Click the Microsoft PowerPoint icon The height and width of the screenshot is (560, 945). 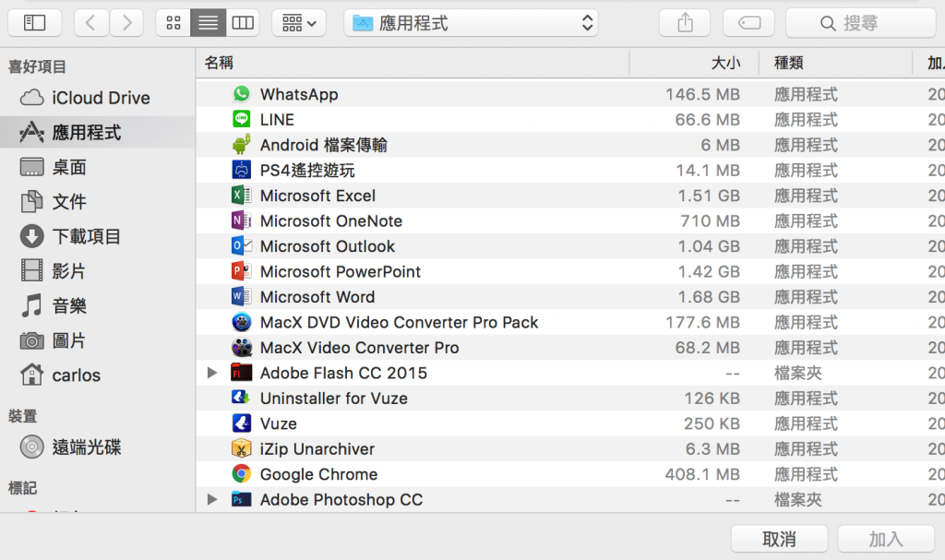(242, 271)
